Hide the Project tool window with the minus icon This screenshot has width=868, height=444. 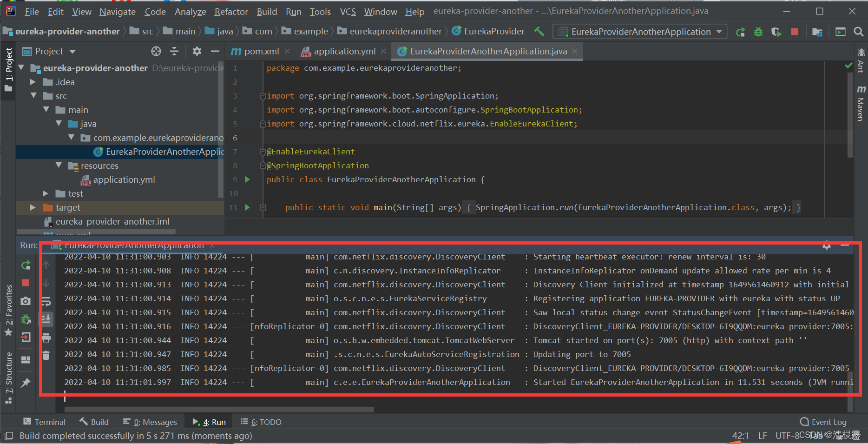215,51
